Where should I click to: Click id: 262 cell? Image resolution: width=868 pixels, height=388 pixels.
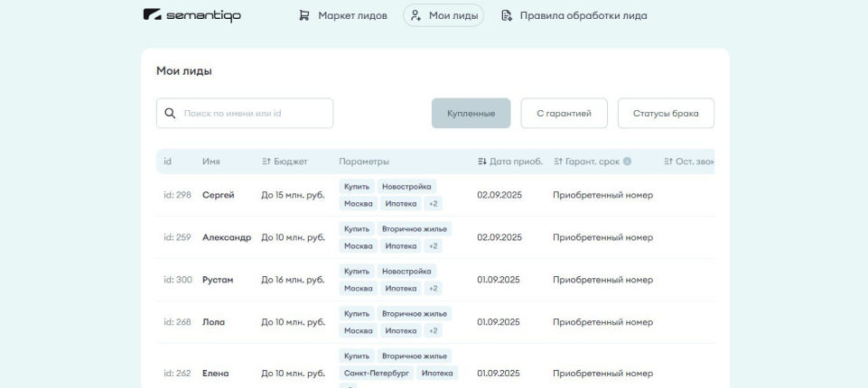tap(178, 373)
